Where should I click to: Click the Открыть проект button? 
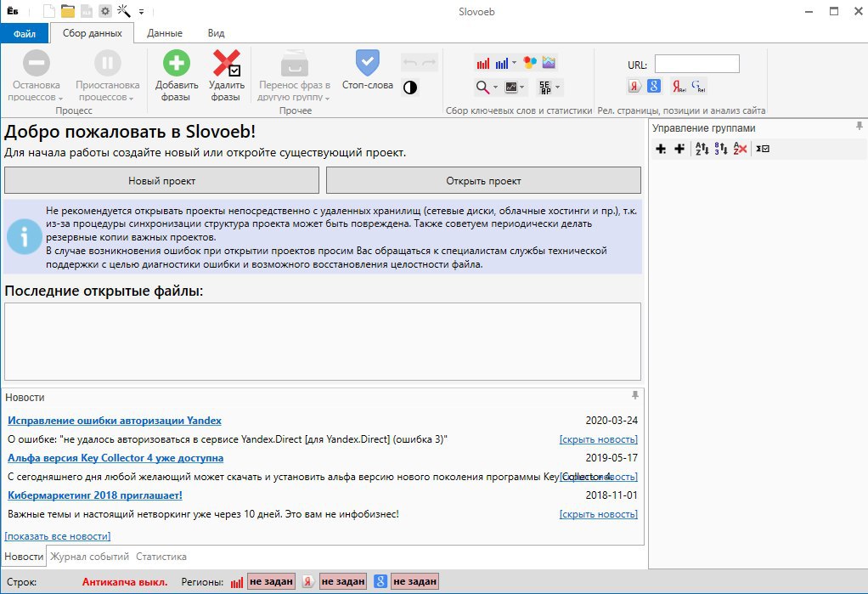pyautogui.click(x=483, y=181)
